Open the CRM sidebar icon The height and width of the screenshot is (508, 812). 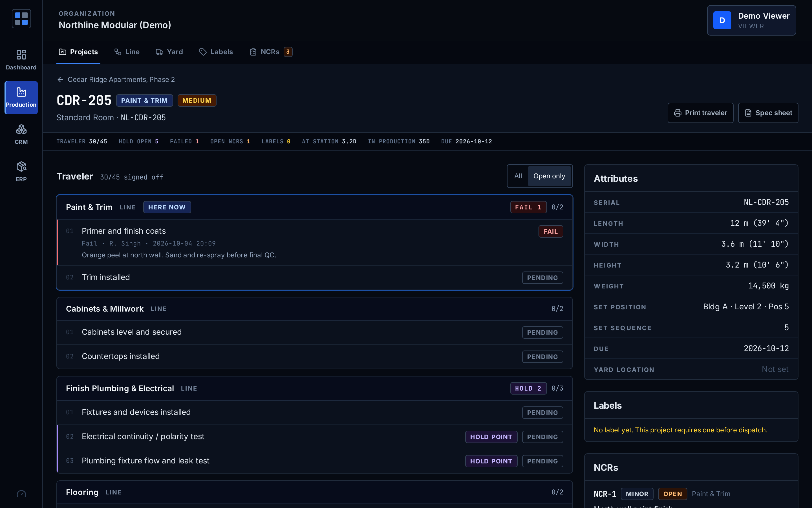pyautogui.click(x=21, y=129)
